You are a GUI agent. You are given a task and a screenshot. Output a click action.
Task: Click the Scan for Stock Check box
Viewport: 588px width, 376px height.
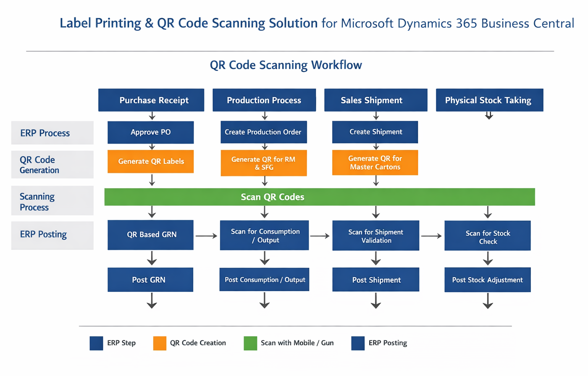click(x=488, y=236)
